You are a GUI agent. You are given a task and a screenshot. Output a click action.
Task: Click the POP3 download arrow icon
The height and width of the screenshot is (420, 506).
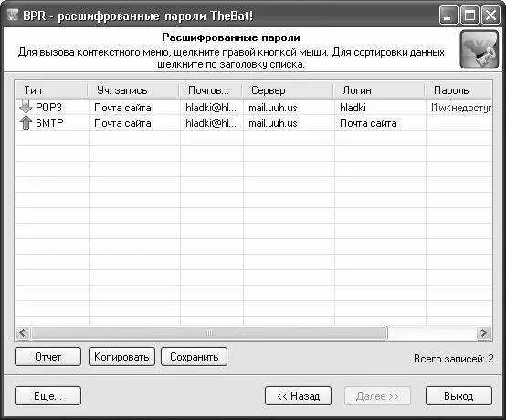click(x=26, y=107)
